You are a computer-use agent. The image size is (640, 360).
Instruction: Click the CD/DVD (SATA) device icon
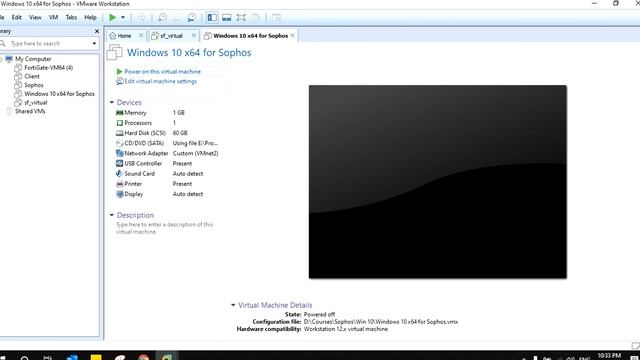click(120, 143)
